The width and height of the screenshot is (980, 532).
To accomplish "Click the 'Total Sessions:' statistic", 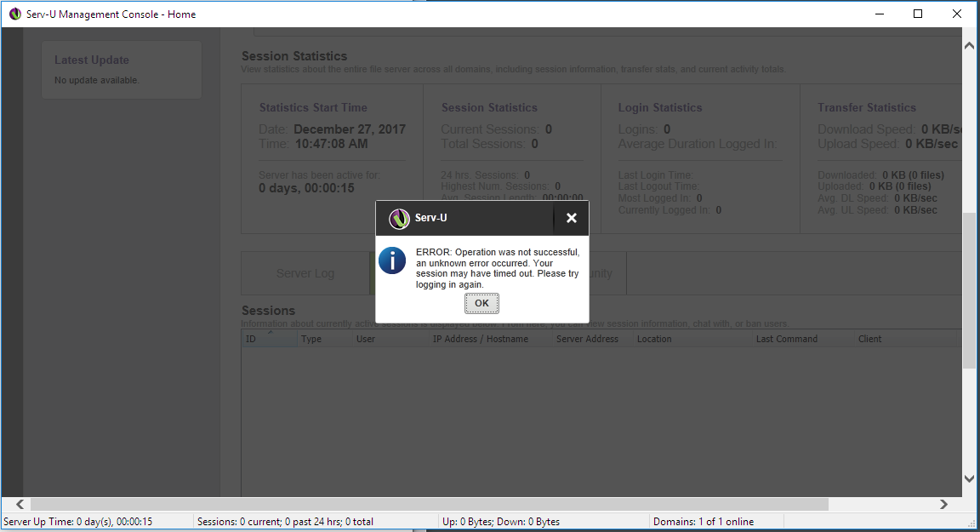I will coord(489,144).
